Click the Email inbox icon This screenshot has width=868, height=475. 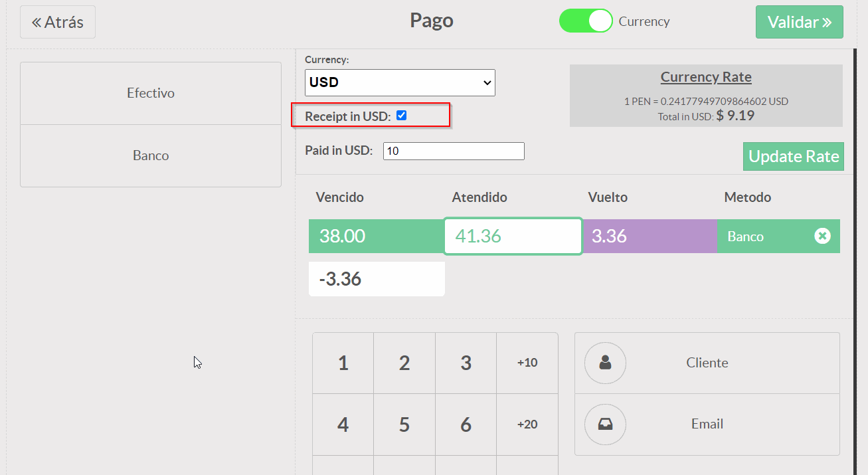605,425
